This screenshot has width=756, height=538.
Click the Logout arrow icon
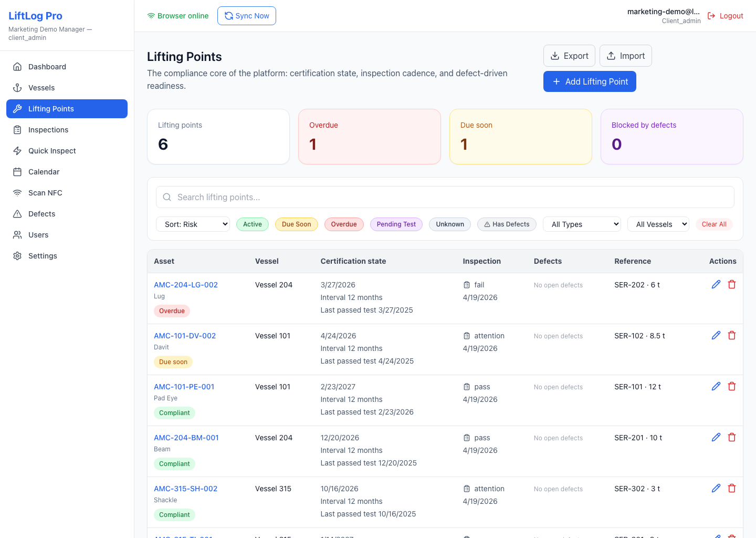click(x=711, y=16)
